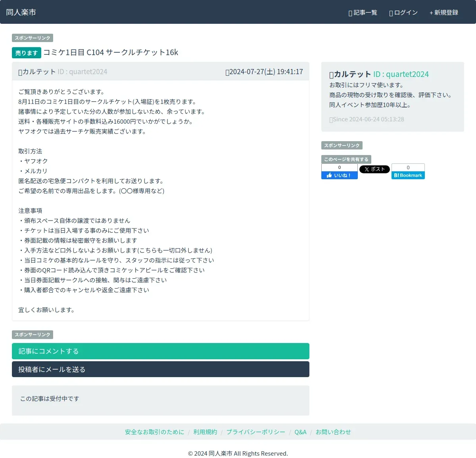
Task: Open the Q&A footer link
Action: pos(300,432)
